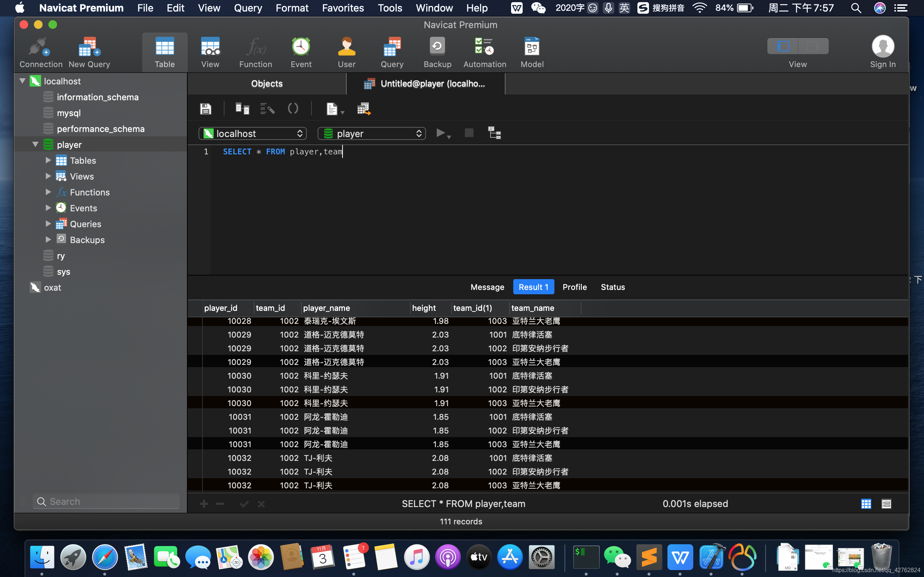Expand the Views tree item
The width and height of the screenshot is (924, 577).
point(47,176)
